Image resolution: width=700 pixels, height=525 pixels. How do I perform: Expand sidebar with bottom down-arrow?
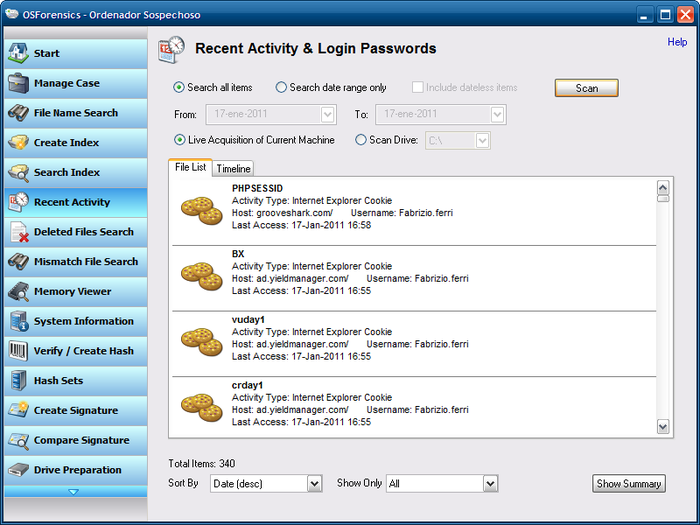(x=74, y=492)
